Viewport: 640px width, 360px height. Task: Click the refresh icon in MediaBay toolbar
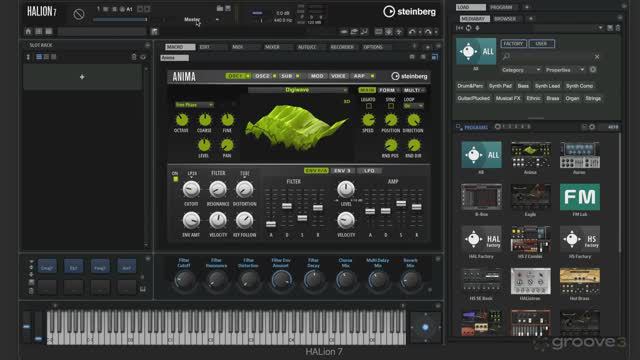click(x=468, y=28)
